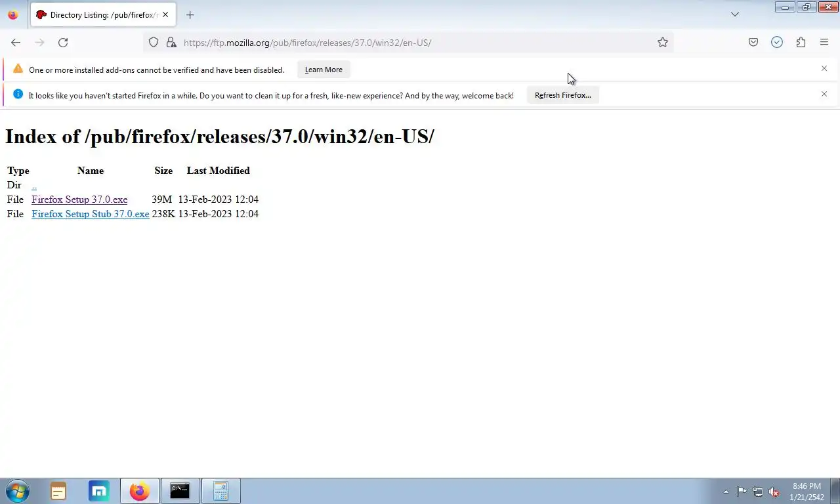
Task: Switch to Firefox on taskbar
Action: [x=140, y=491]
